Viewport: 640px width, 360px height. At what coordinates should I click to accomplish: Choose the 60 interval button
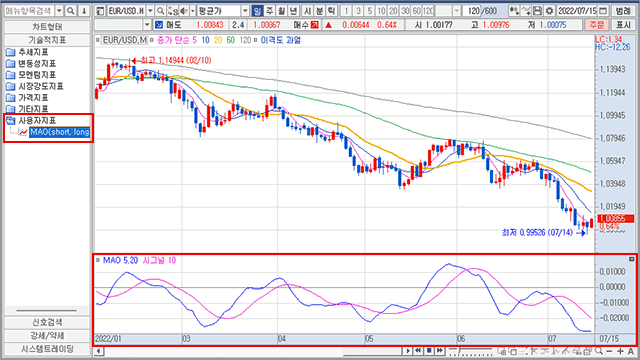[417, 11]
